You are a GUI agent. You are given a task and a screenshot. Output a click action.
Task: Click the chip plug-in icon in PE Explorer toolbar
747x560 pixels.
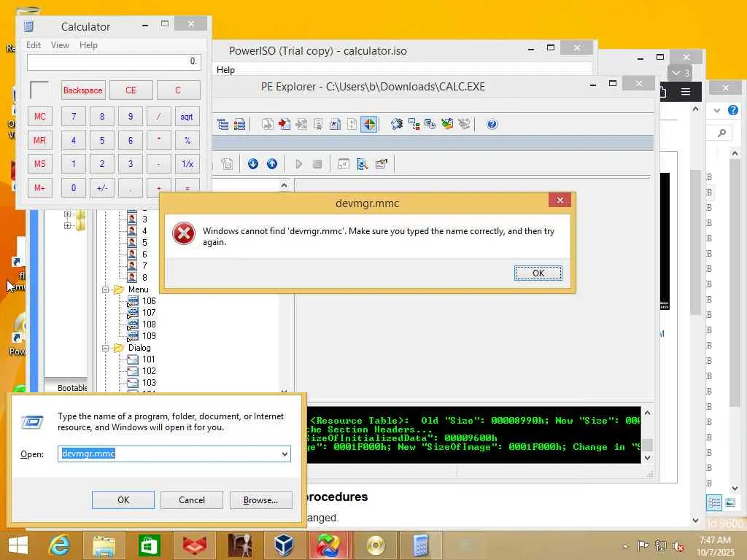point(396,124)
